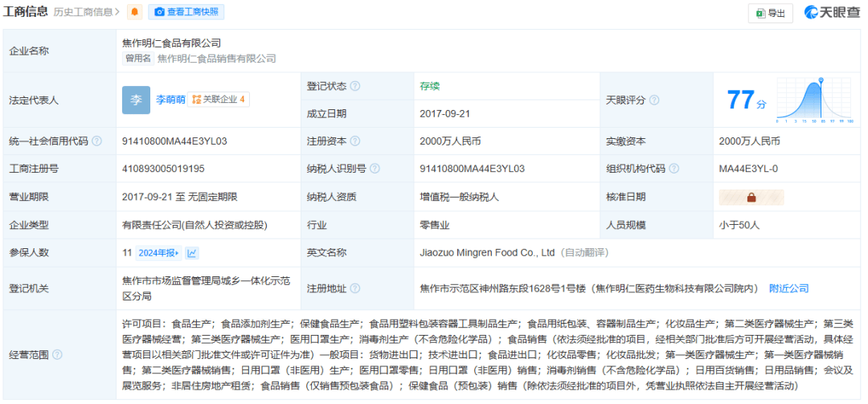
Task: Click 有限责任公司(自然人投资或控股) company type
Action: [x=194, y=225]
